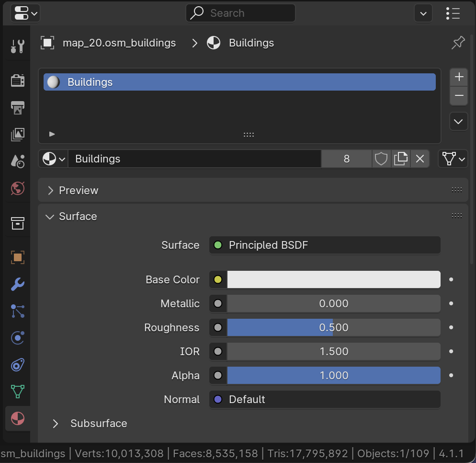Switch to the World properties tab

[18, 188]
